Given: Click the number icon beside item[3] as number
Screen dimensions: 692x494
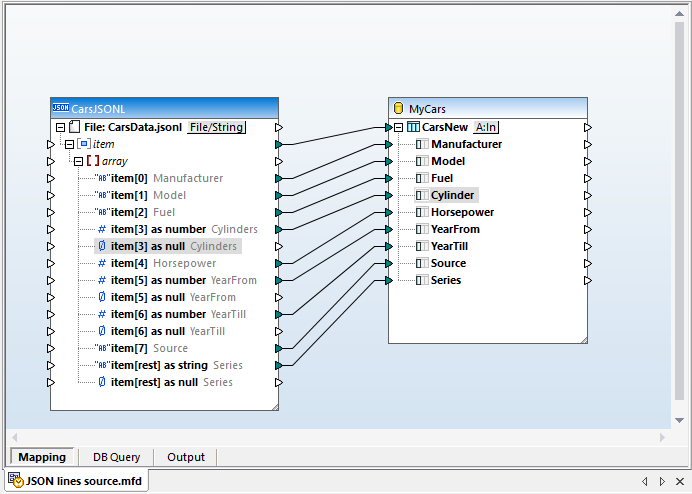Looking at the screenshot, I should click(101, 229).
